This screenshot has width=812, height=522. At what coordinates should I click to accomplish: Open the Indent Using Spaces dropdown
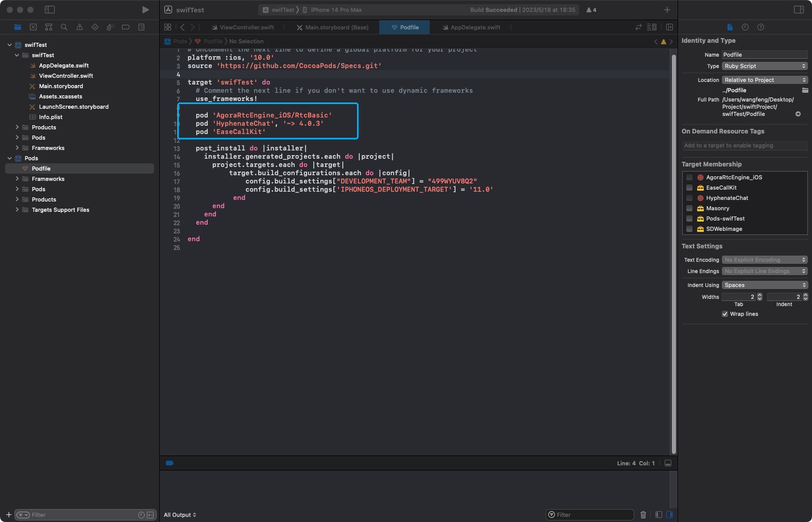click(x=765, y=285)
